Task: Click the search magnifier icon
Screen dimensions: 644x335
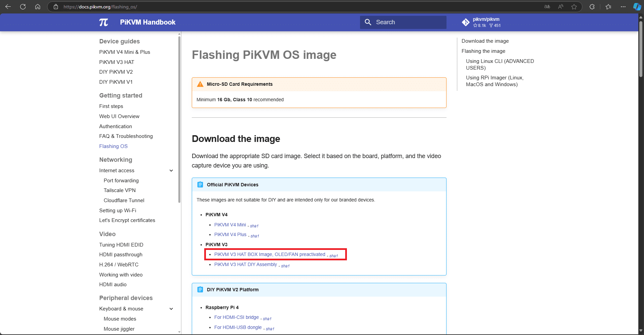Action: pyautogui.click(x=368, y=22)
